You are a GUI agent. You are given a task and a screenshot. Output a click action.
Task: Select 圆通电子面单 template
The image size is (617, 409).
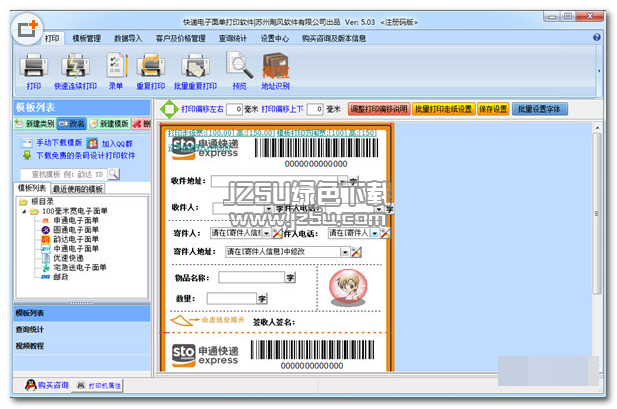(76, 230)
